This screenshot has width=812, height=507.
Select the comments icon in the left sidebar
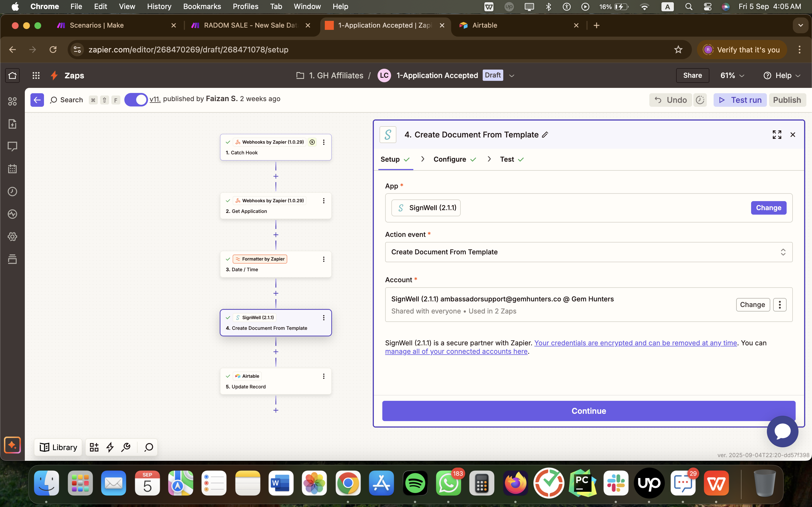pos(12,146)
